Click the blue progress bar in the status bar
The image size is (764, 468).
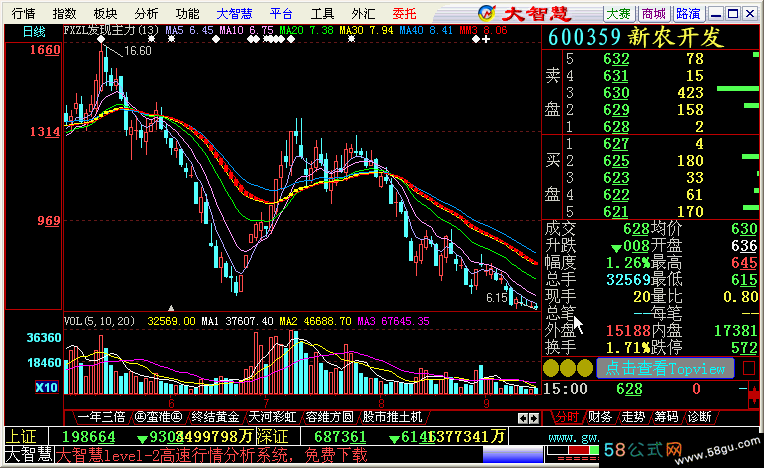pos(513,455)
